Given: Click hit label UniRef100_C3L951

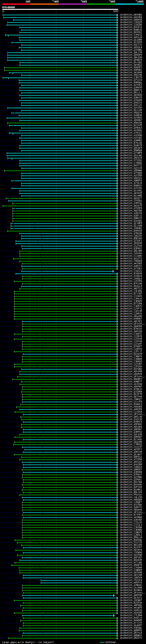Looking at the screenshot, I should click(131, 291).
